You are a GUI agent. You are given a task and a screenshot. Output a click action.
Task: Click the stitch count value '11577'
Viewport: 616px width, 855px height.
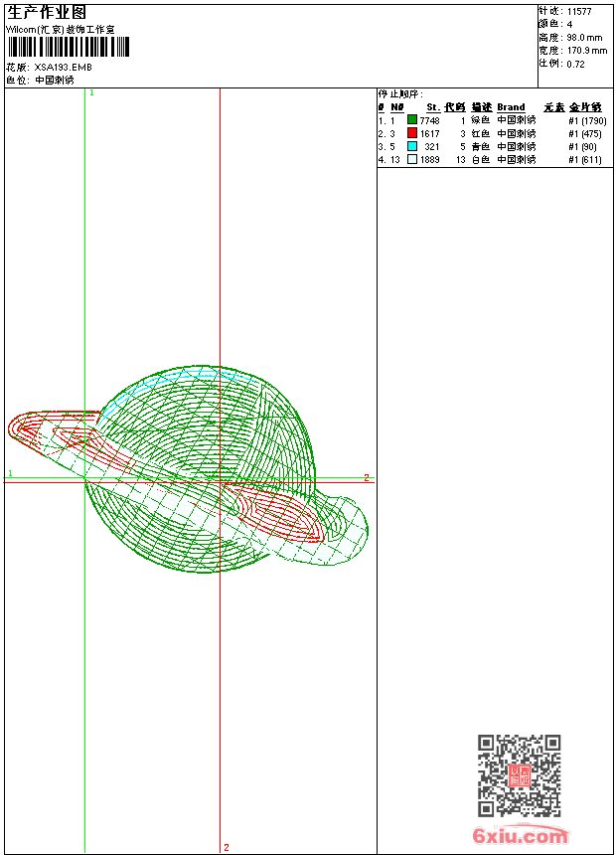[x=579, y=12]
